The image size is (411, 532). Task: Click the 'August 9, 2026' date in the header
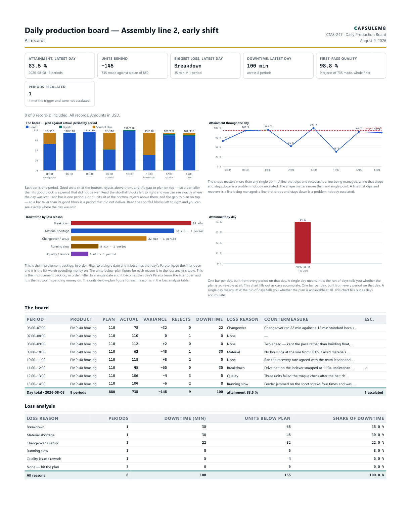click(x=373, y=41)
